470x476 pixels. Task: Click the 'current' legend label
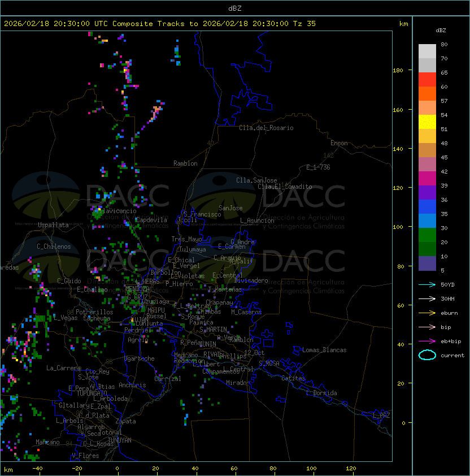point(452,355)
